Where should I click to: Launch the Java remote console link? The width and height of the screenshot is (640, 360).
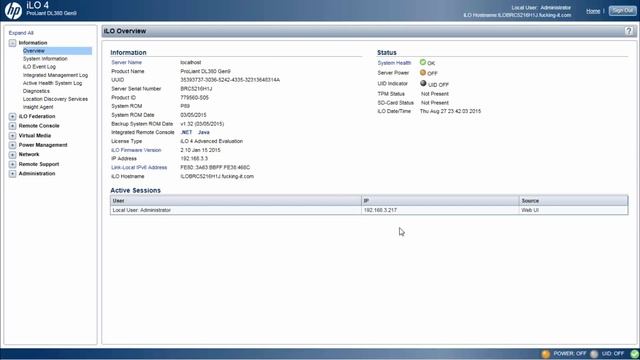(204, 132)
